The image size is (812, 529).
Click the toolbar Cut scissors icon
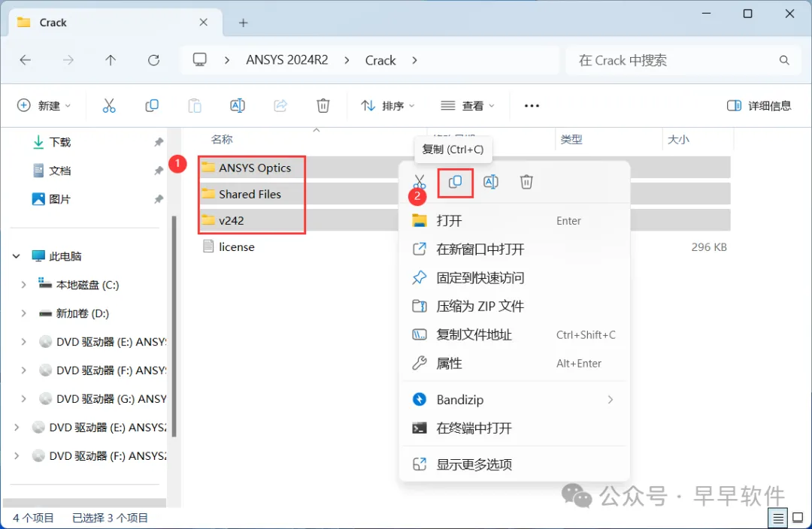pyautogui.click(x=109, y=106)
